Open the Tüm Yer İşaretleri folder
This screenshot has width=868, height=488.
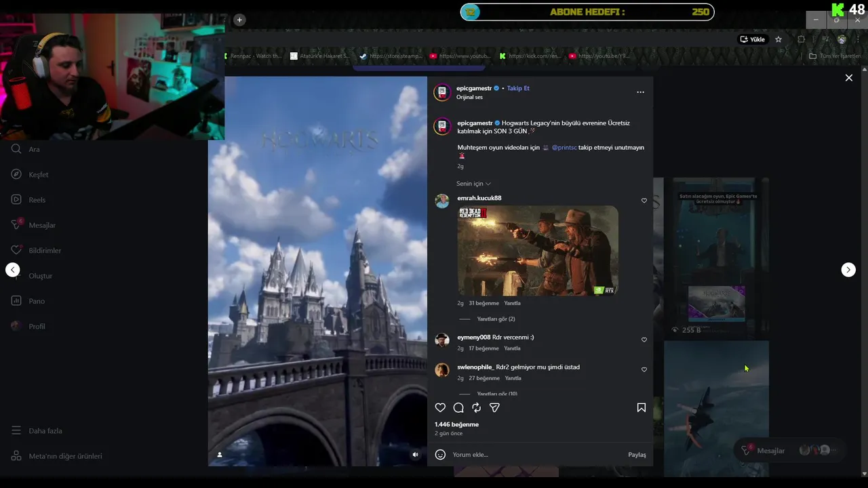point(835,56)
